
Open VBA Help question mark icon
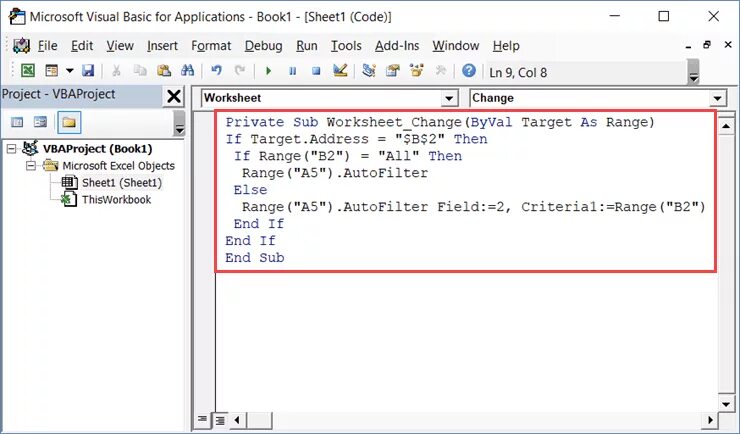[x=469, y=71]
